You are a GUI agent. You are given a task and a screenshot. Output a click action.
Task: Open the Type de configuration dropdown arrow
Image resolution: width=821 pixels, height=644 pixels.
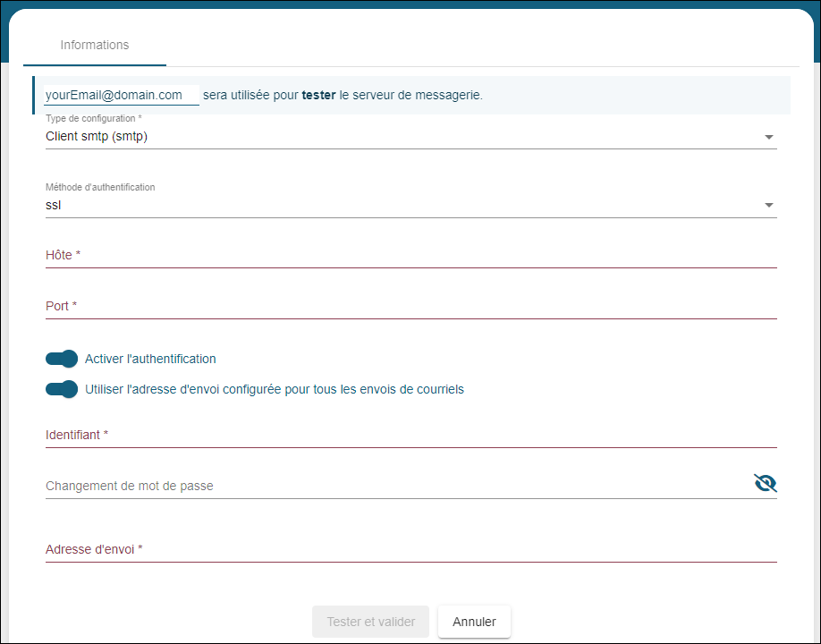click(768, 137)
